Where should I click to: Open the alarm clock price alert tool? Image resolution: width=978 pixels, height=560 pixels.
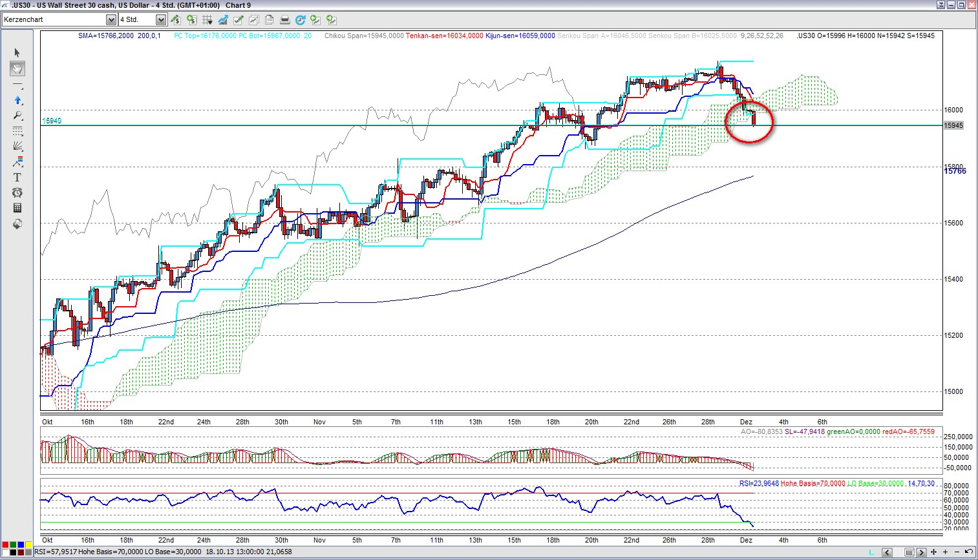[17, 193]
